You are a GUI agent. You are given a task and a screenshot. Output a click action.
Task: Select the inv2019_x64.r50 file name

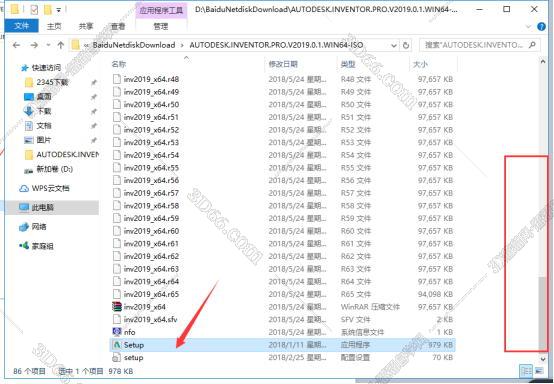click(x=151, y=105)
